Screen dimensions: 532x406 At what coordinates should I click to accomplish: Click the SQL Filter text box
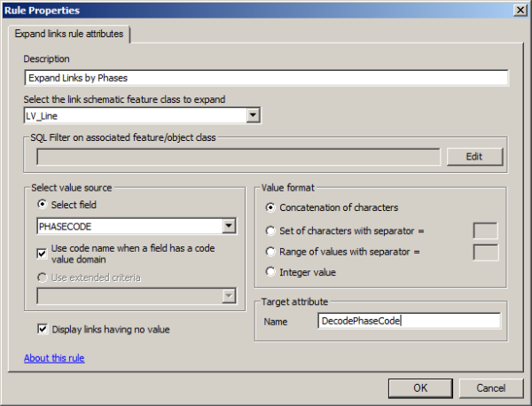point(238,157)
